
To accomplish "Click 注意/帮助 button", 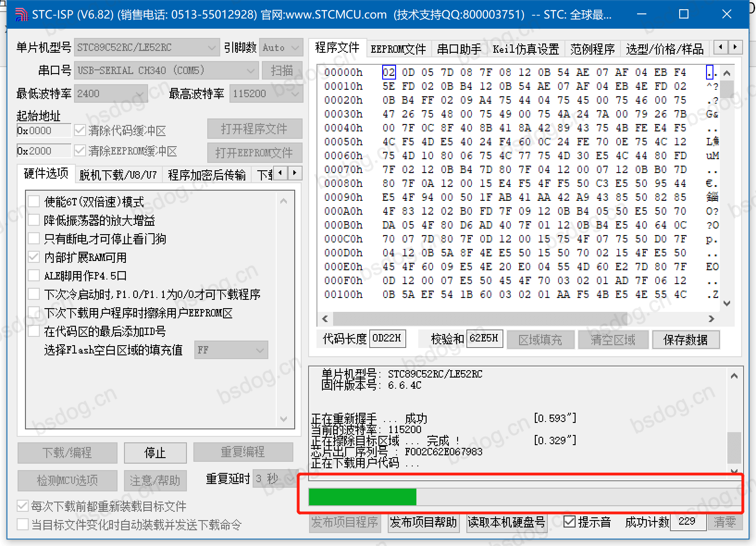I will click(x=155, y=480).
